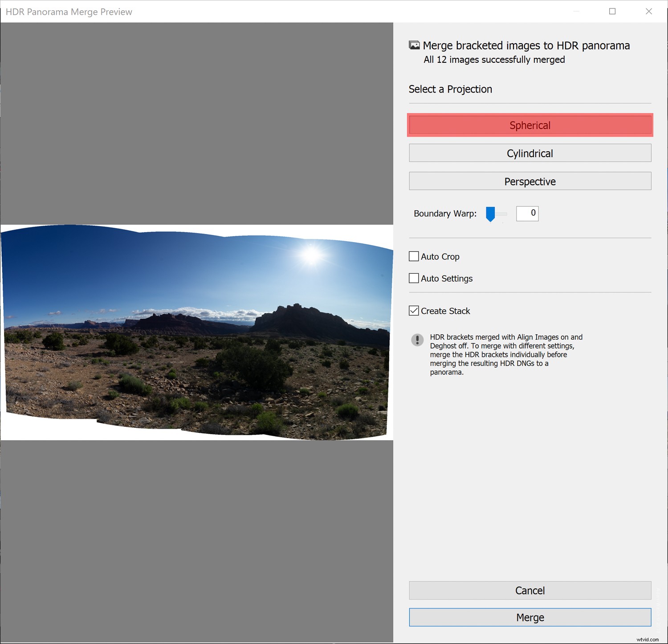Select the Spherical projection
The width and height of the screenshot is (668, 644).
click(530, 125)
